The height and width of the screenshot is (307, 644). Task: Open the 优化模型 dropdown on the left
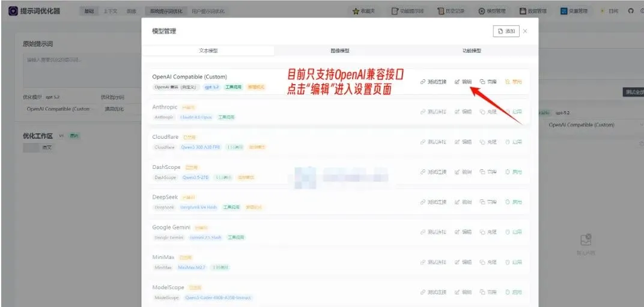(x=58, y=109)
